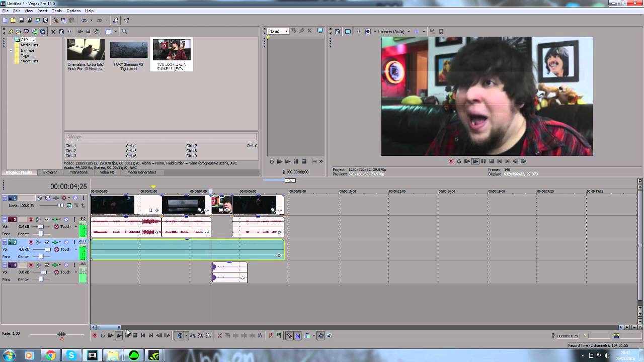Image resolution: width=644 pixels, height=362 pixels.
Task: Open track 3 Touch automation dropdown
Action: 76,249
